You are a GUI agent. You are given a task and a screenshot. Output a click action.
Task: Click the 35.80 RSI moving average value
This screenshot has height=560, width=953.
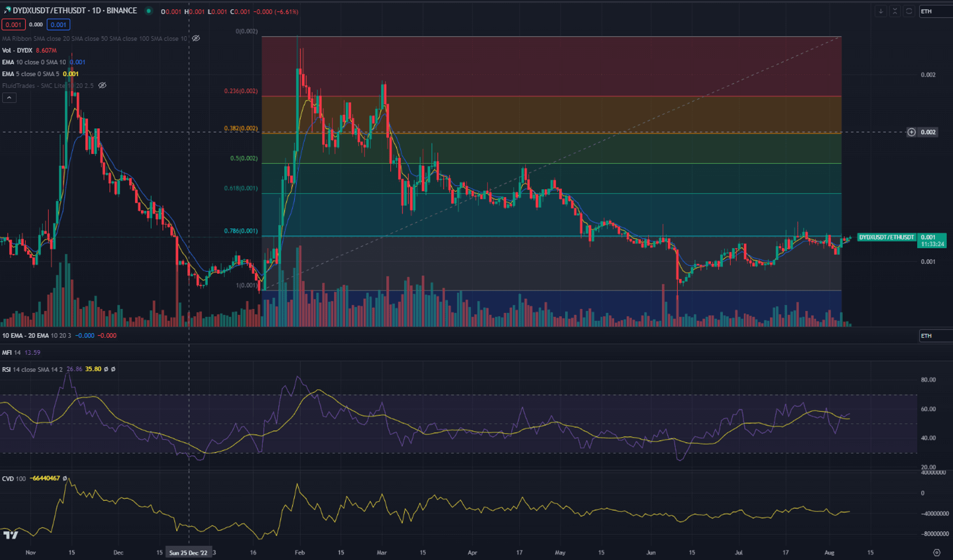coord(93,369)
